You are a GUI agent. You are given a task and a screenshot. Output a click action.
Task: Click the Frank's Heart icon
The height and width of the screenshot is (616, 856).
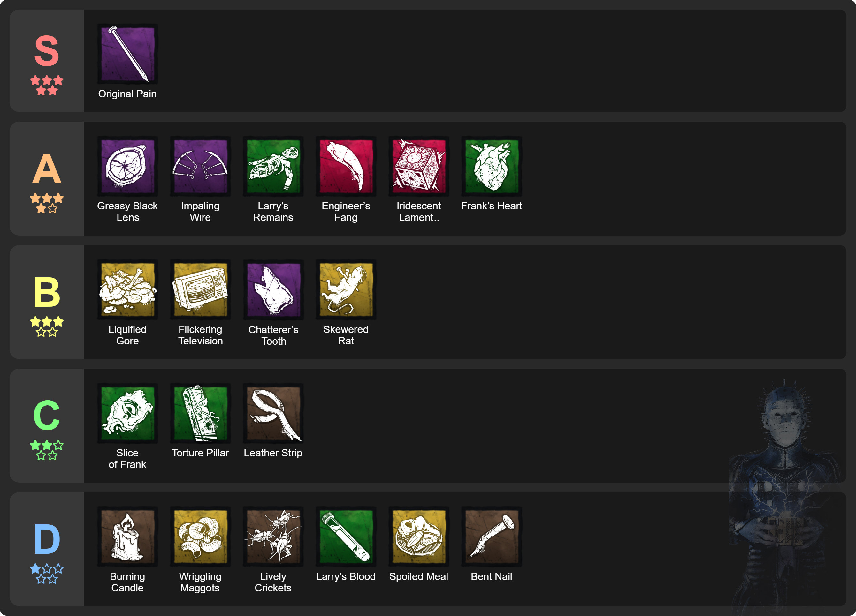pyautogui.click(x=492, y=166)
